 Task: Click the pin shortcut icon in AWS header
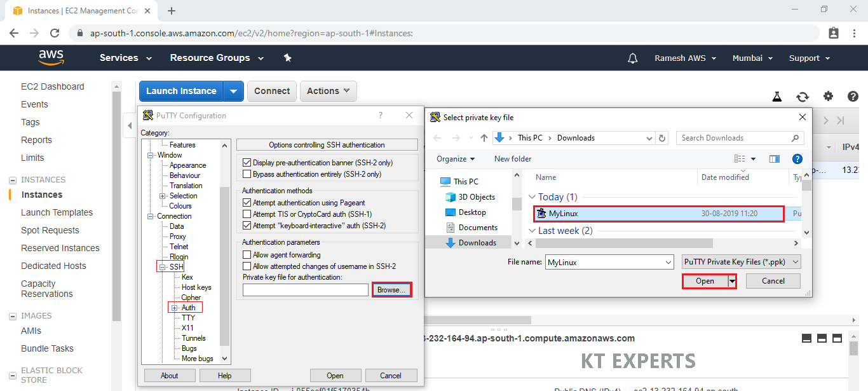click(287, 58)
